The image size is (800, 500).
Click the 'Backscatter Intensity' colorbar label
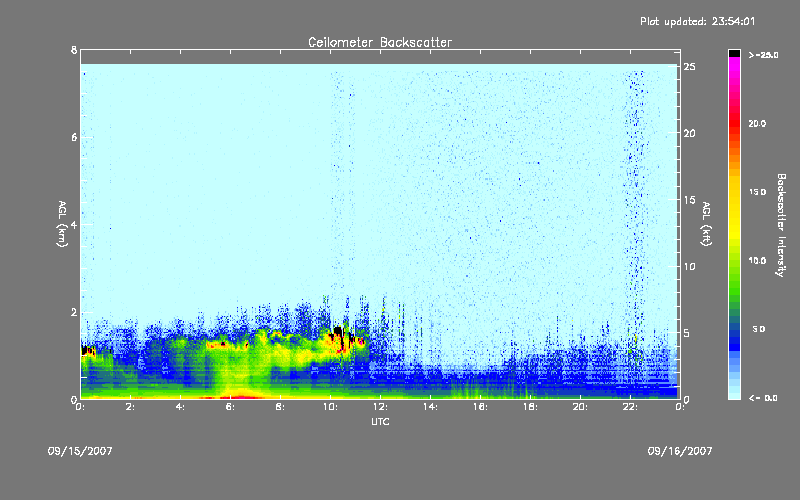pyautogui.click(x=781, y=225)
